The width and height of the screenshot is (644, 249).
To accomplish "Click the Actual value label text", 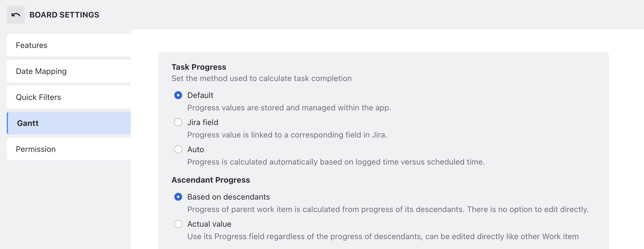I will (209, 224).
